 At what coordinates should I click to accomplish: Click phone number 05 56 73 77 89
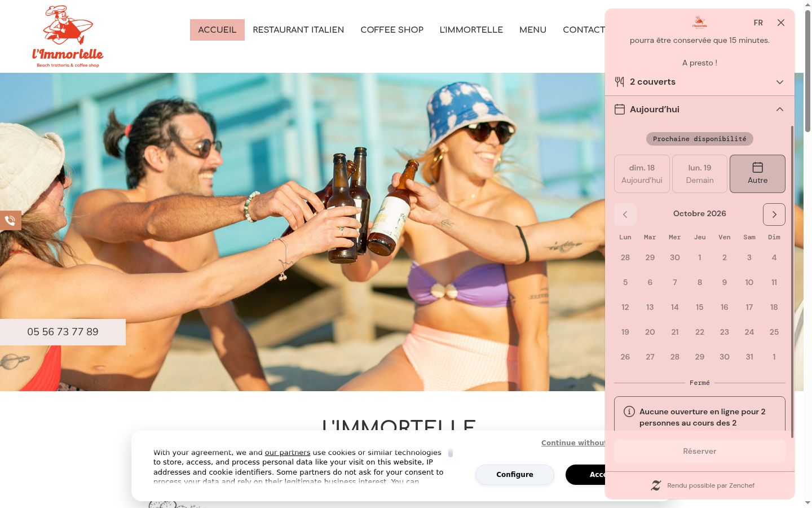point(63,332)
